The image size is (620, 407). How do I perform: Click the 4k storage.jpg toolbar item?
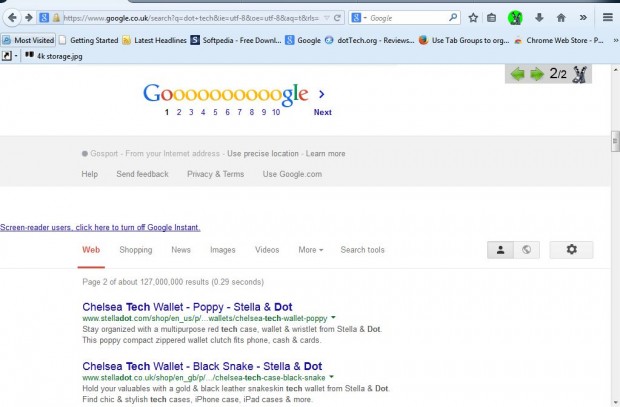[54, 56]
